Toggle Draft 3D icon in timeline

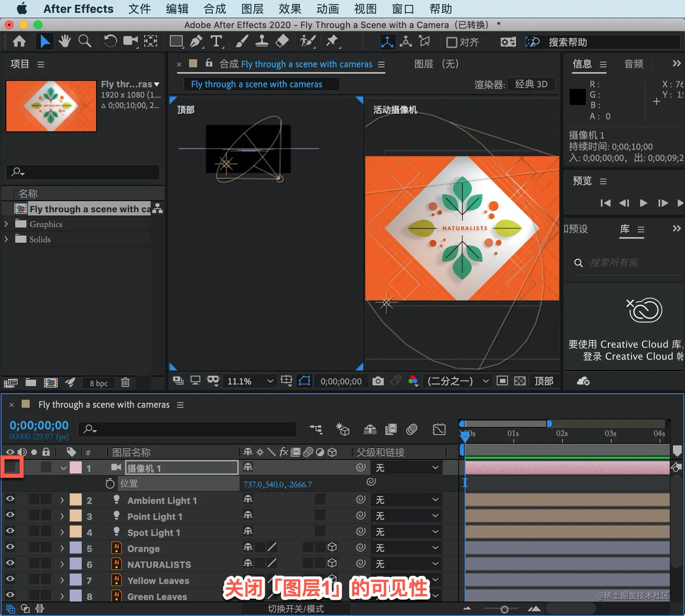coord(342,429)
